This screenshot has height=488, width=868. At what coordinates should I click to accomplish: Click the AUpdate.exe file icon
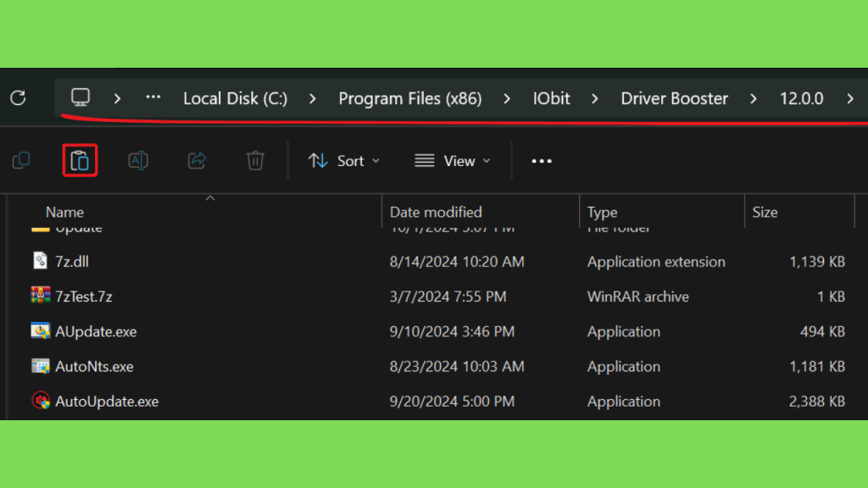pyautogui.click(x=41, y=331)
